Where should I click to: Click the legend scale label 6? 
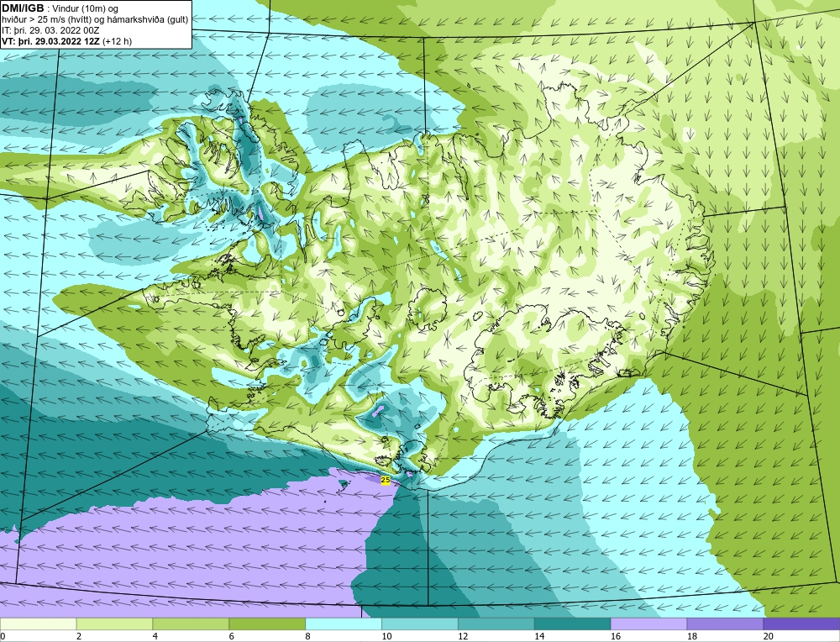pos(232,636)
